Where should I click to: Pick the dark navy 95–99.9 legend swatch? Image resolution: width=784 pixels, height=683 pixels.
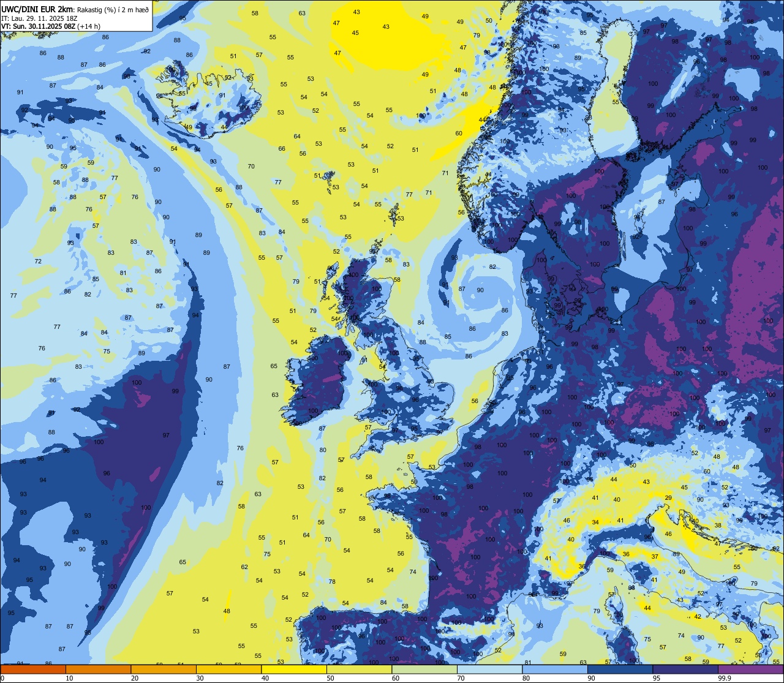click(685, 669)
